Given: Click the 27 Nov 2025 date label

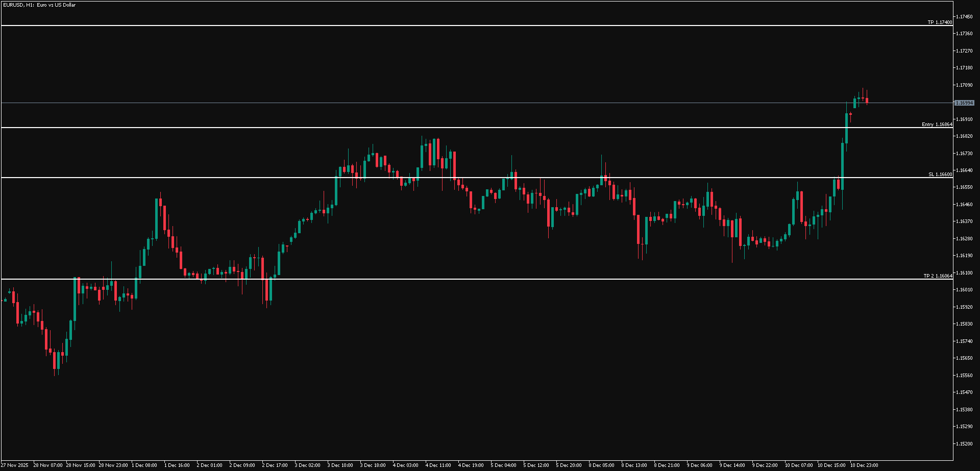Looking at the screenshot, I should [x=14, y=465].
